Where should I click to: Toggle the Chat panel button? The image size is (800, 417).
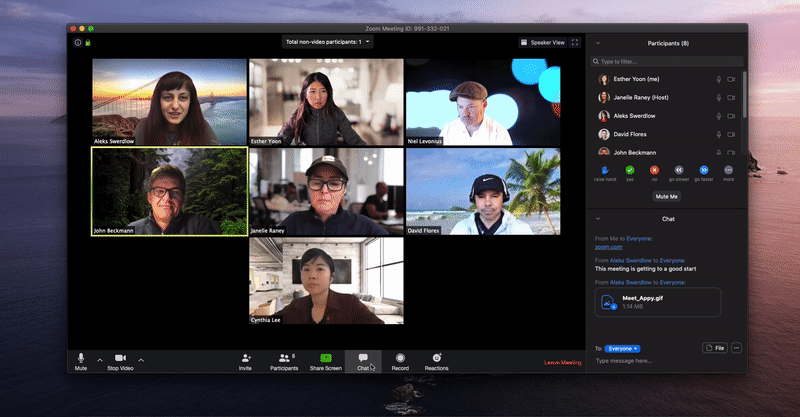point(363,361)
